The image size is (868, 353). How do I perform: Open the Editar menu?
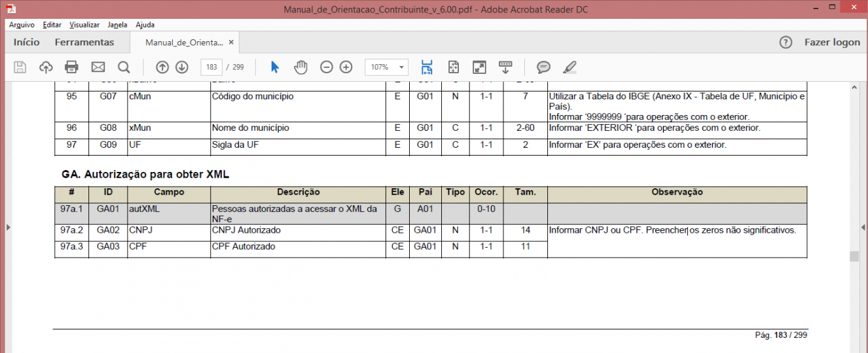pyautogui.click(x=52, y=25)
